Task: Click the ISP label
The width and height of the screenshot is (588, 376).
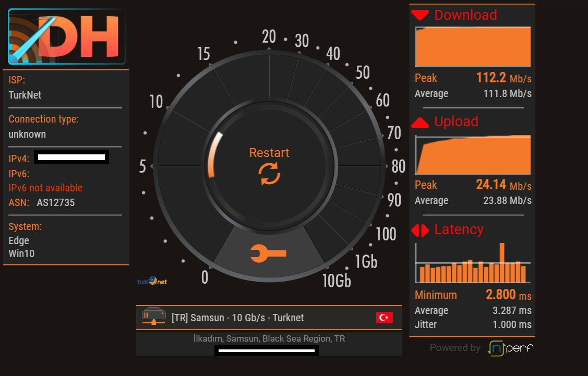Action: pos(17,80)
